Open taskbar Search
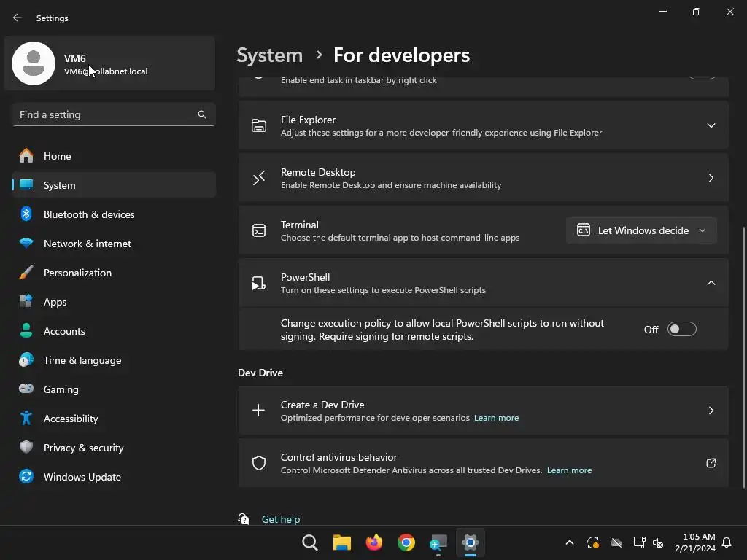 pyautogui.click(x=309, y=542)
